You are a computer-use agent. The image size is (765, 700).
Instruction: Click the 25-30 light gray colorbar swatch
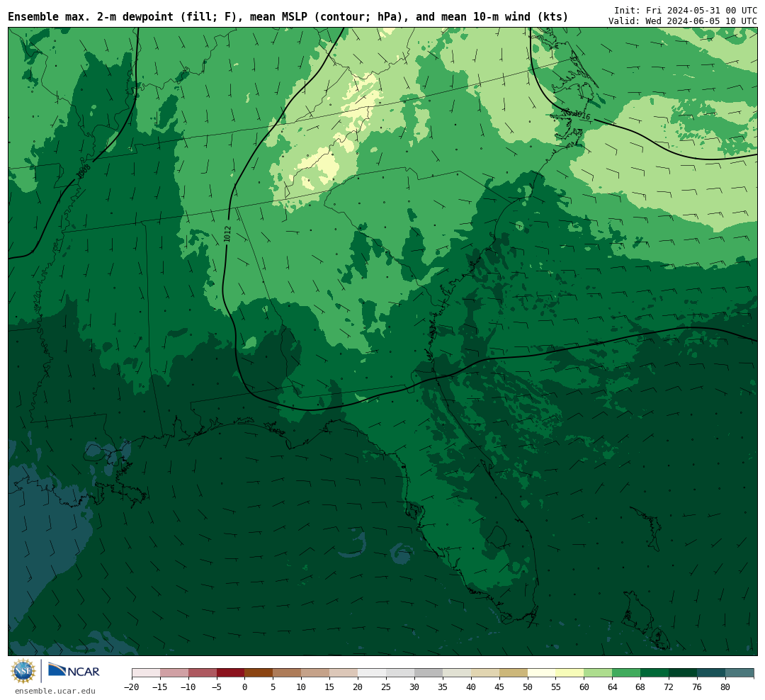(x=400, y=673)
